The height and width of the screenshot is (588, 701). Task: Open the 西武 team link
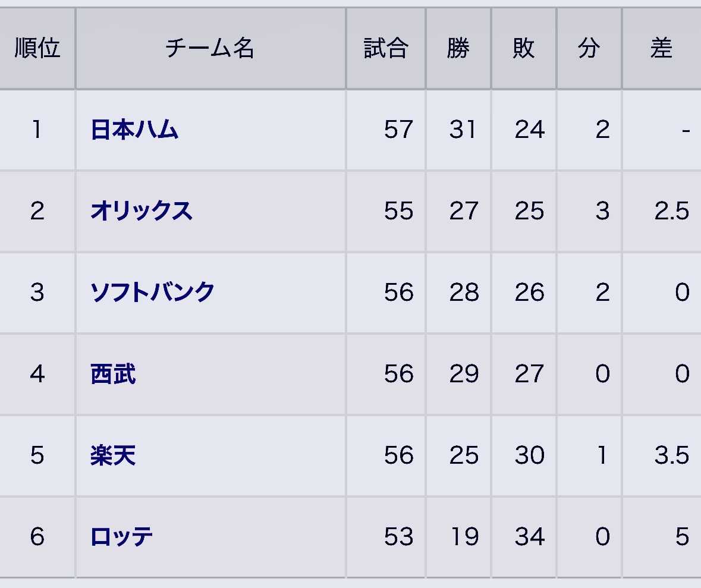113,374
